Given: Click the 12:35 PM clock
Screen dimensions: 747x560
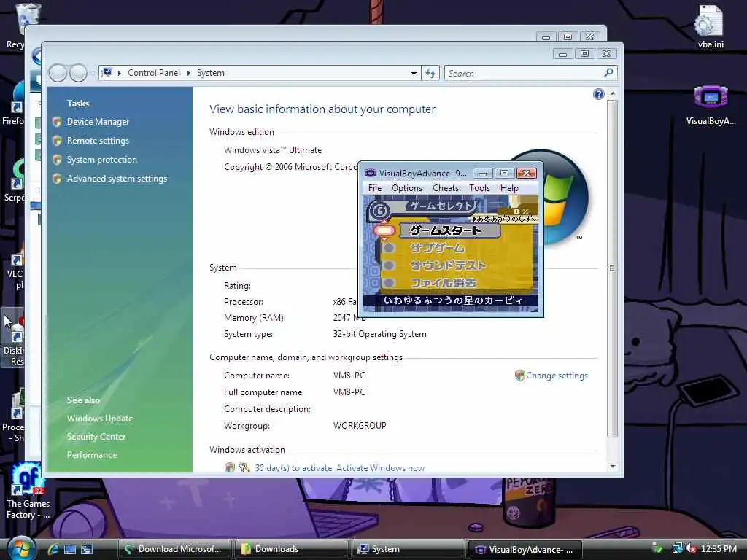Looking at the screenshot, I should (719, 549).
